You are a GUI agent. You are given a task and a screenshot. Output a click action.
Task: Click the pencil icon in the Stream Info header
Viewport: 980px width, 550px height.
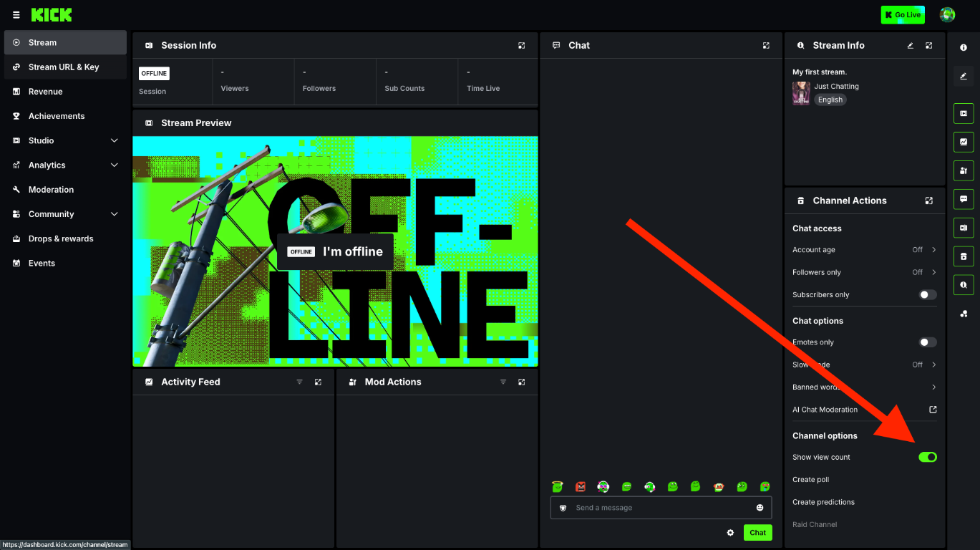(x=911, y=45)
